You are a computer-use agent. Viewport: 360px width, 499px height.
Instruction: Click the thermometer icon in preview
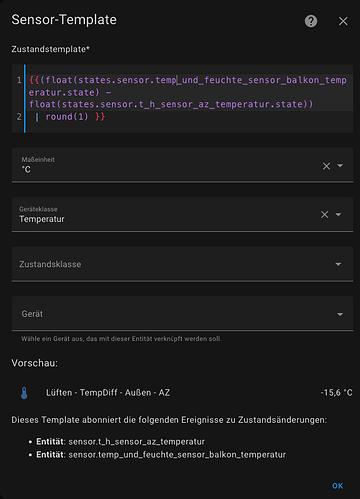pyautogui.click(x=24, y=393)
